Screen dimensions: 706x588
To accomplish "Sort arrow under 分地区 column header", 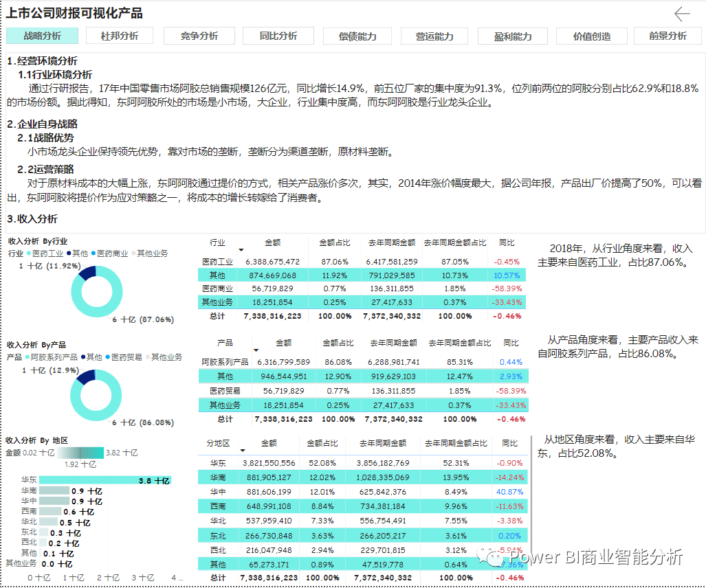I will [x=243, y=451].
